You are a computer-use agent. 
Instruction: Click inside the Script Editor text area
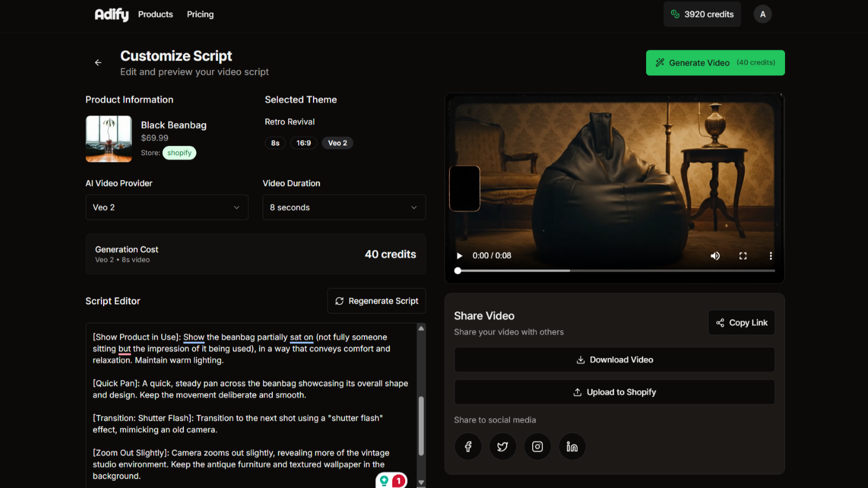point(250,407)
